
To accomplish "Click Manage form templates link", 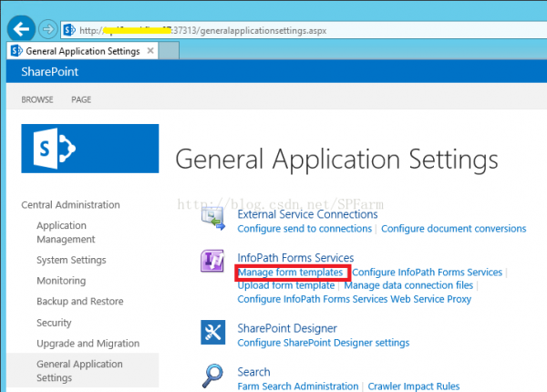I will click(x=290, y=272).
